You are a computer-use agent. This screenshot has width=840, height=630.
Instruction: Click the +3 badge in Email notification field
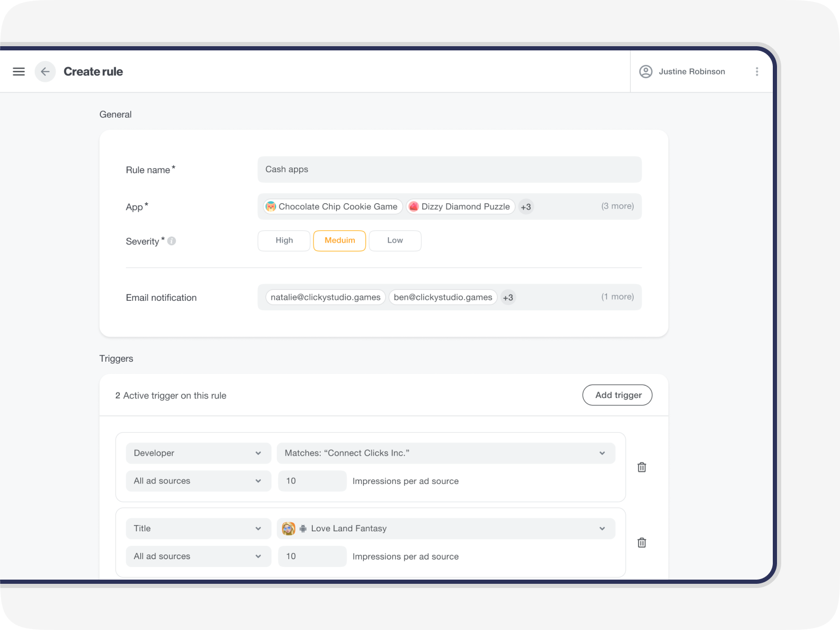(508, 298)
